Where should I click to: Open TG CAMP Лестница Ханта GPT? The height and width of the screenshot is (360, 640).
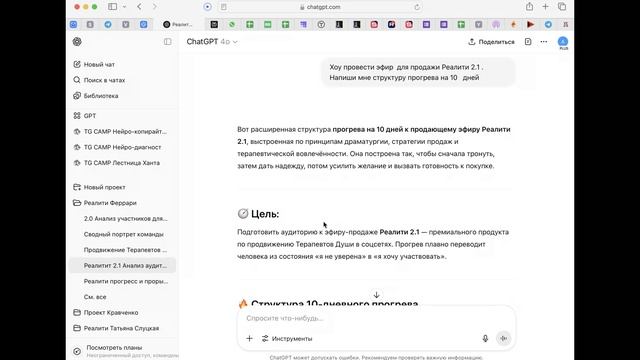[x=122, y=163]
